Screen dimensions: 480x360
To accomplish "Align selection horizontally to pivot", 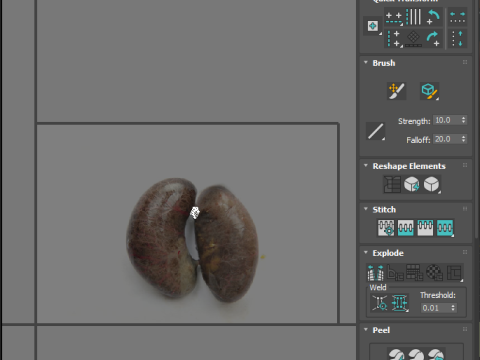I will coord(394,17).
